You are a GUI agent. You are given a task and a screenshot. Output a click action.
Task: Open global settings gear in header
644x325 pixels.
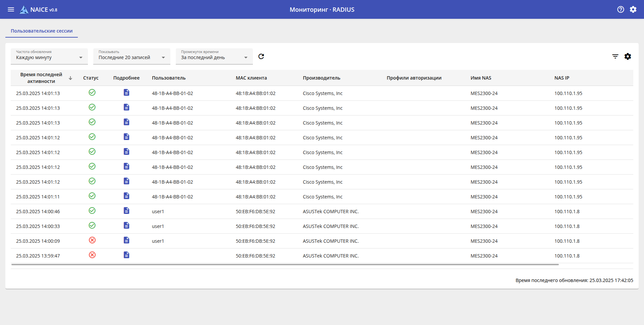pos(633,9)
